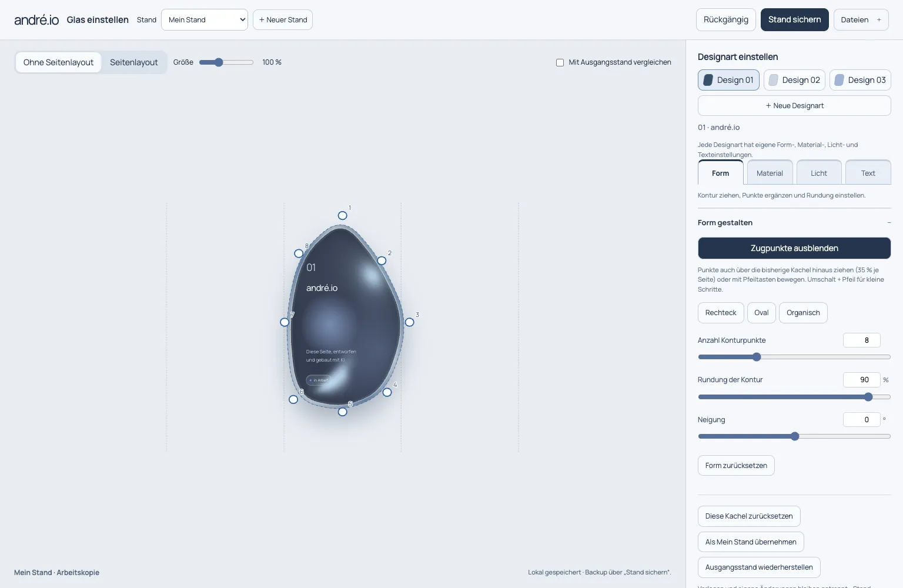Open the Mein Stand dropdown
The height and width of the screenshot is (588, 903).
[205, 19]
